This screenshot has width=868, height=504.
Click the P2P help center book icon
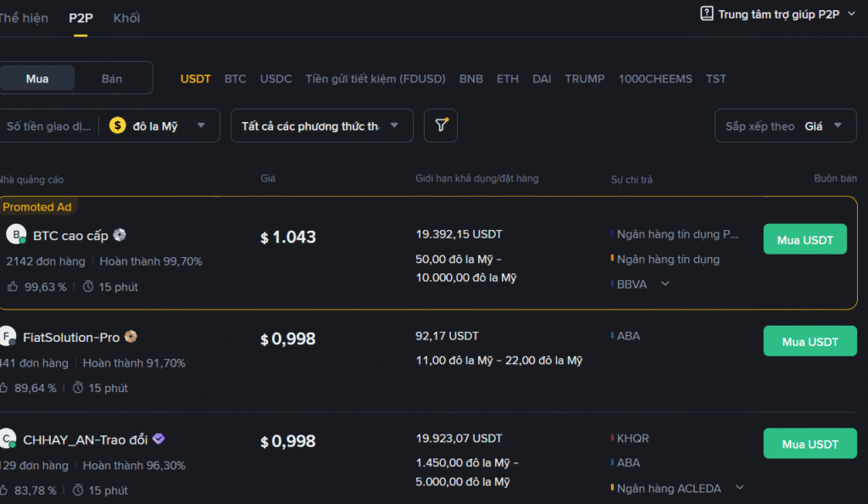pyautogui.click(x=706, y=14)
